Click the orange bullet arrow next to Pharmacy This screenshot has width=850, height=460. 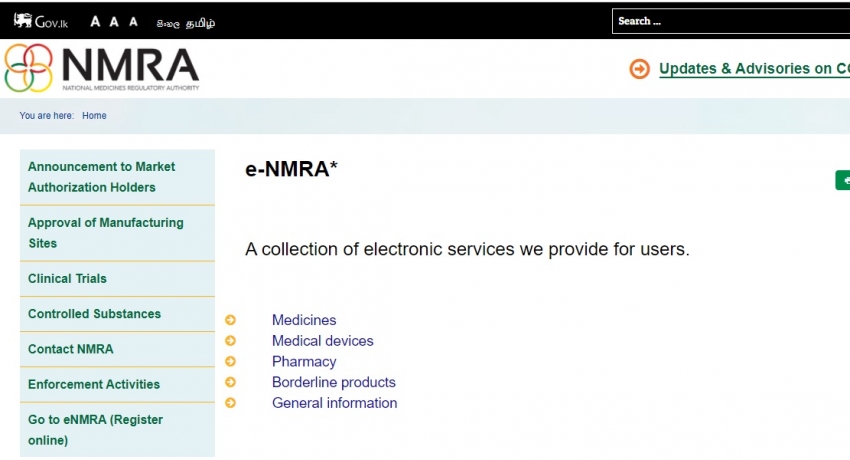coord(230,361)
